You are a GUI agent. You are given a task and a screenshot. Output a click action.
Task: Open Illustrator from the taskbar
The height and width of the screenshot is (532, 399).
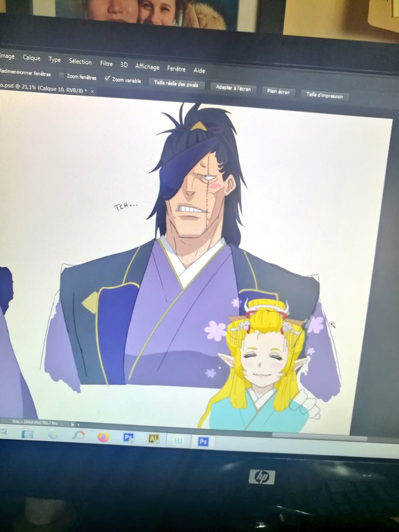pos(154,439)
